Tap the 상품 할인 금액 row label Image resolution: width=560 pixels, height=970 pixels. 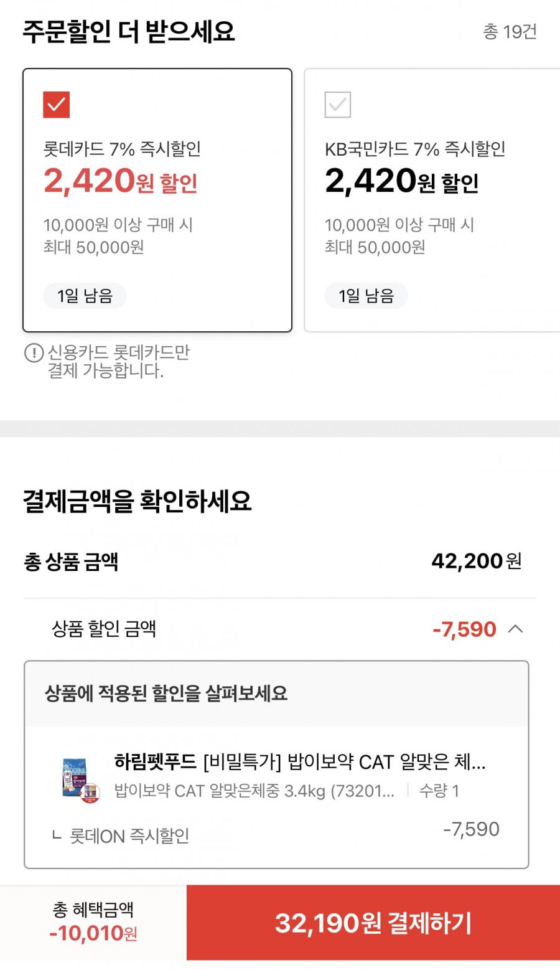104,629
